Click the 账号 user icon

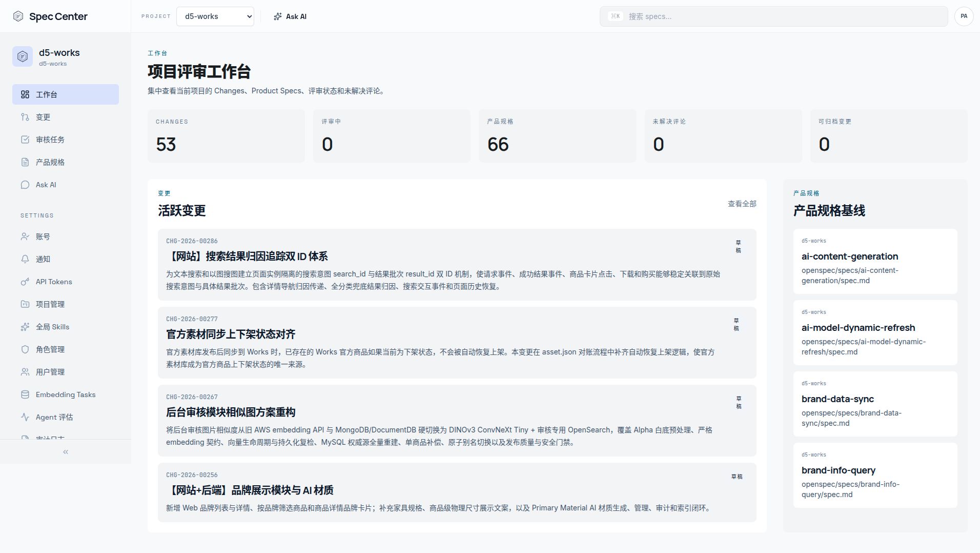point(25,236)
